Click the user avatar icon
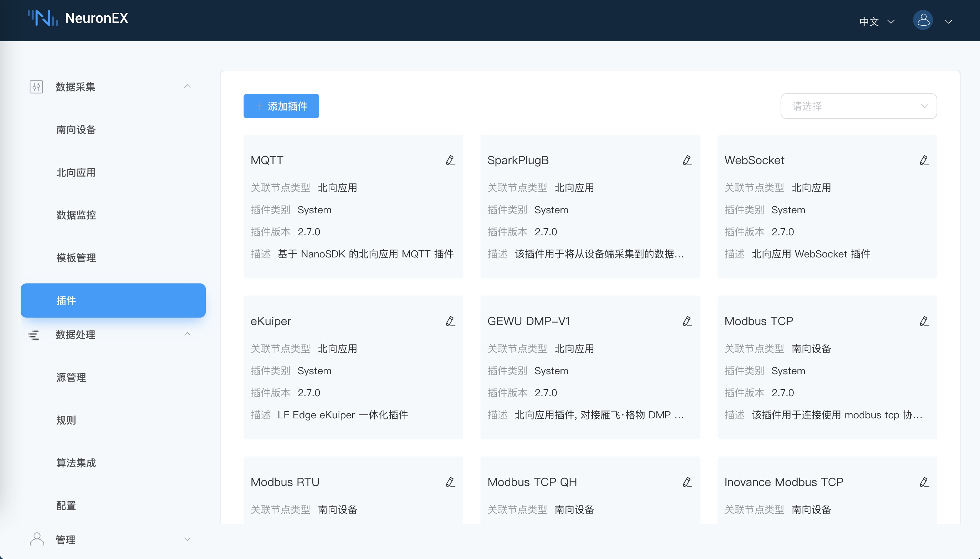The height and width of the screenshot is (559, 980). coord(923,20)
